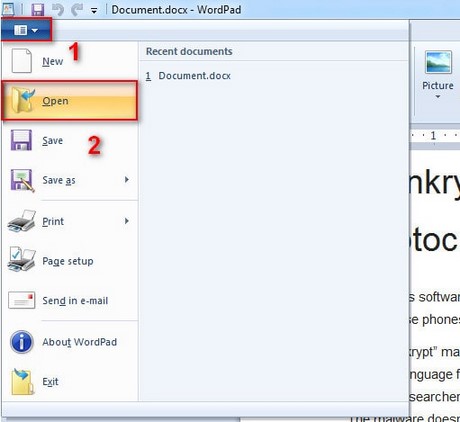This screenshot has width=460, height=422.
Task: Choose Save as in the file menu
Action: [70, 180]
